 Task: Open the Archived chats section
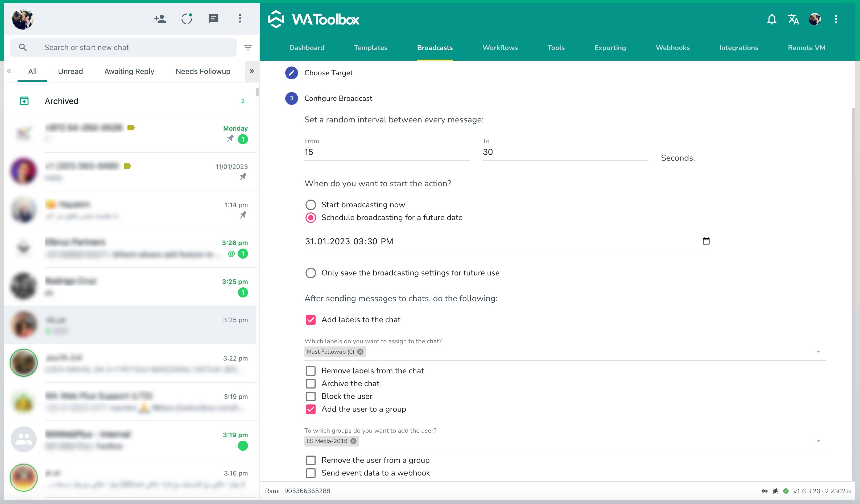(x=61, y=101)
